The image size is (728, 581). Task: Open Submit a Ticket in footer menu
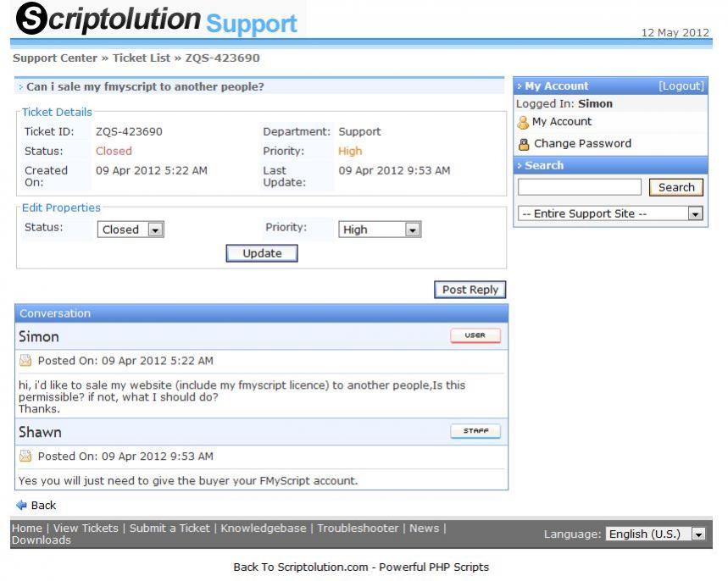click(x=169, y=528)
